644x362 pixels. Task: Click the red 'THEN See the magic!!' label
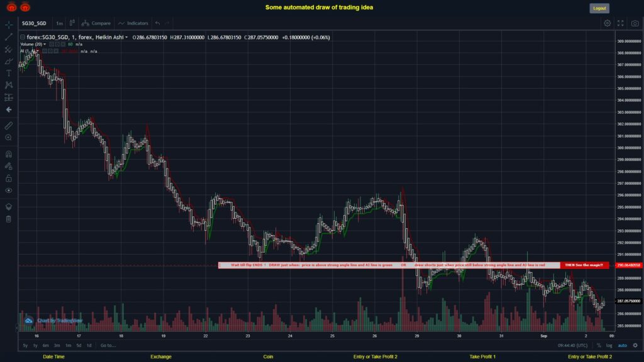(x=584, y=265)
